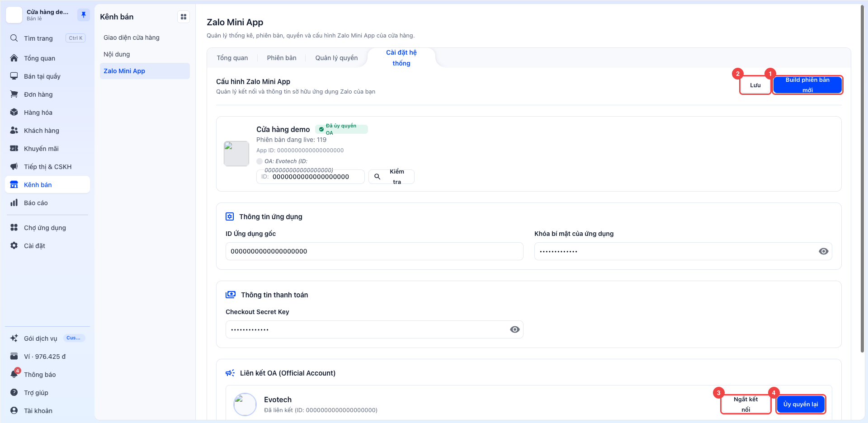Click the Khuyến mãi ticket icon
Image resolution: width=868 pixels, height=423 pixels.
(14, 148)
